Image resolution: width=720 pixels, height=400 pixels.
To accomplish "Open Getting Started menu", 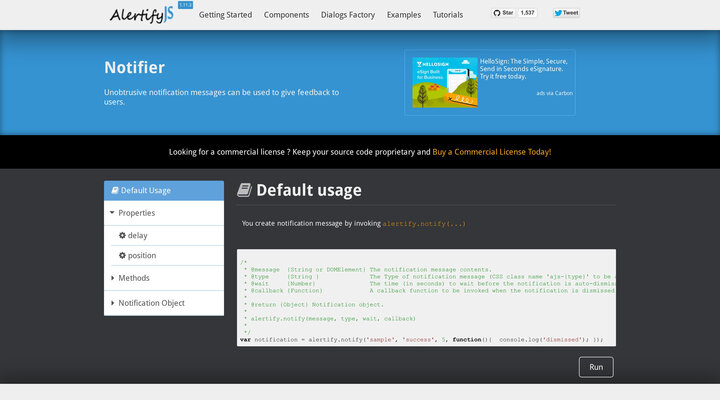I will click(225, 15).
